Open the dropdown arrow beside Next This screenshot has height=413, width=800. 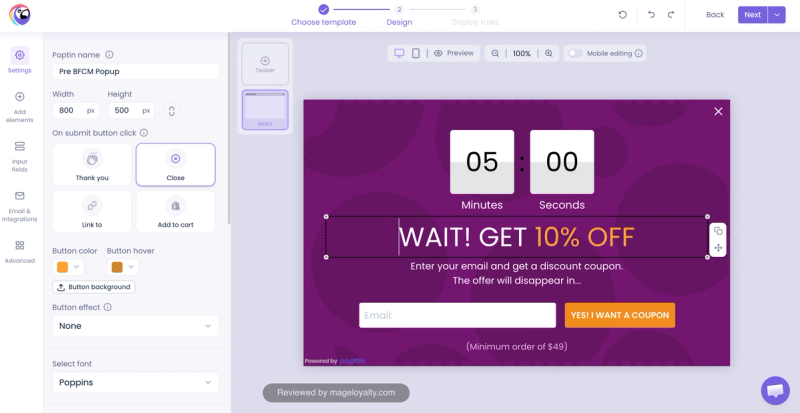[777, 15]
